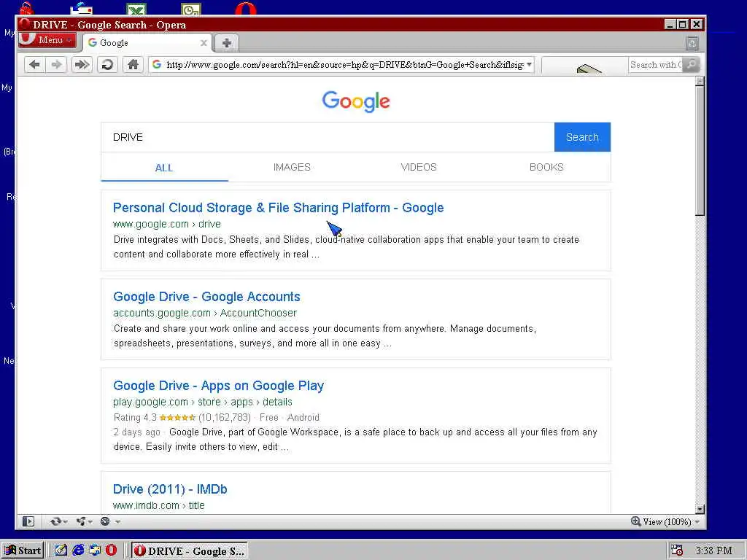Image resolution: width=747 pixels, height=560 pixels.
Task: Go to the Home page
Action: (133, 65)
